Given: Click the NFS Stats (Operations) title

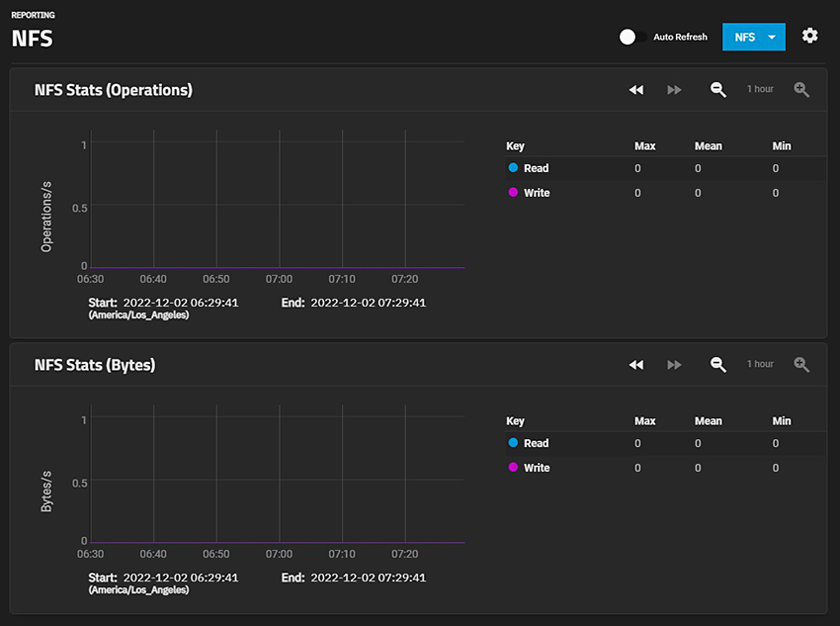Looking at the screenshot, I should coord(114,90).
